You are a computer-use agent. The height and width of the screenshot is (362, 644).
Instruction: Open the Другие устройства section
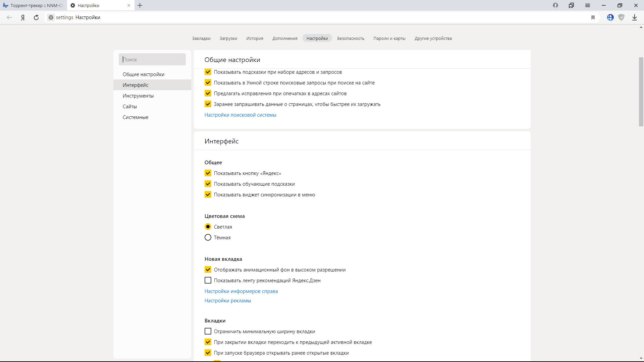(x=433, y=38)
